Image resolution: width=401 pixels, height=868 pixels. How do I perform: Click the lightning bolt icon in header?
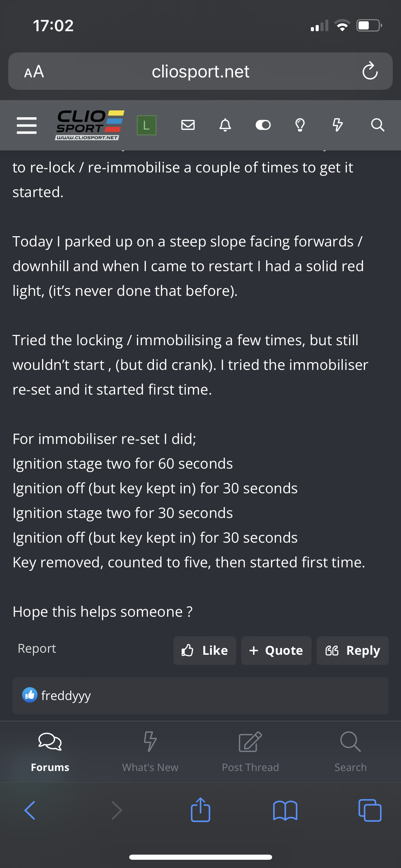338,125
